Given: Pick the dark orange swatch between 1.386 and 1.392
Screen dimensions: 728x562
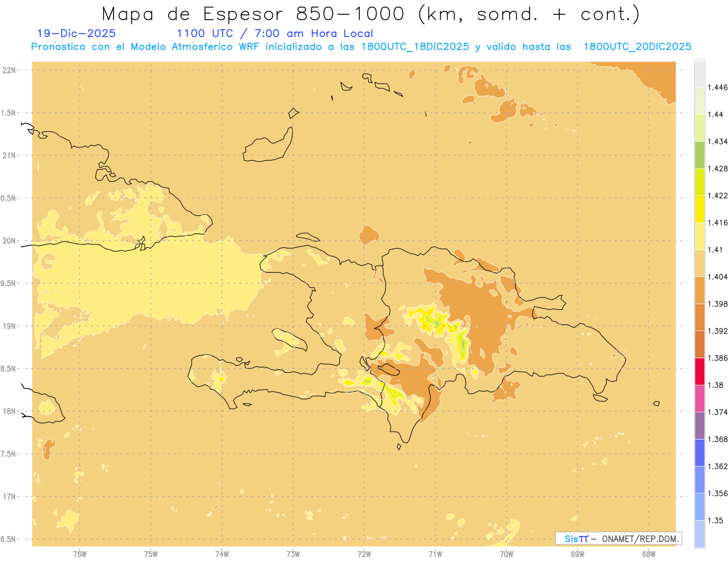Looking at the screenshot, I should coord(699,344).
